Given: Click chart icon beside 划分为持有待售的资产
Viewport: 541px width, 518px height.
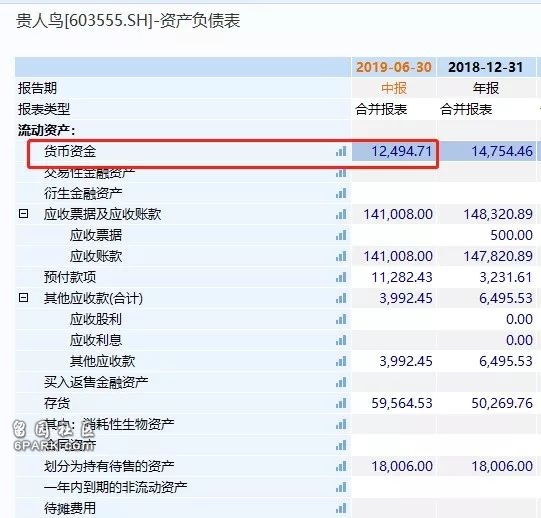Looking at the screenshot, I should pos(341,466).
